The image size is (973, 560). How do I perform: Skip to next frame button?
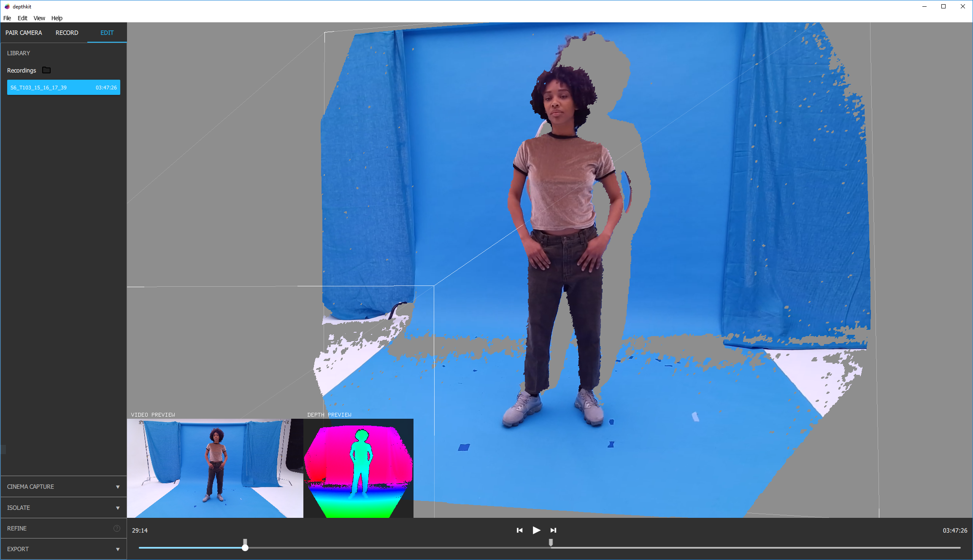[x=553, y=530]
